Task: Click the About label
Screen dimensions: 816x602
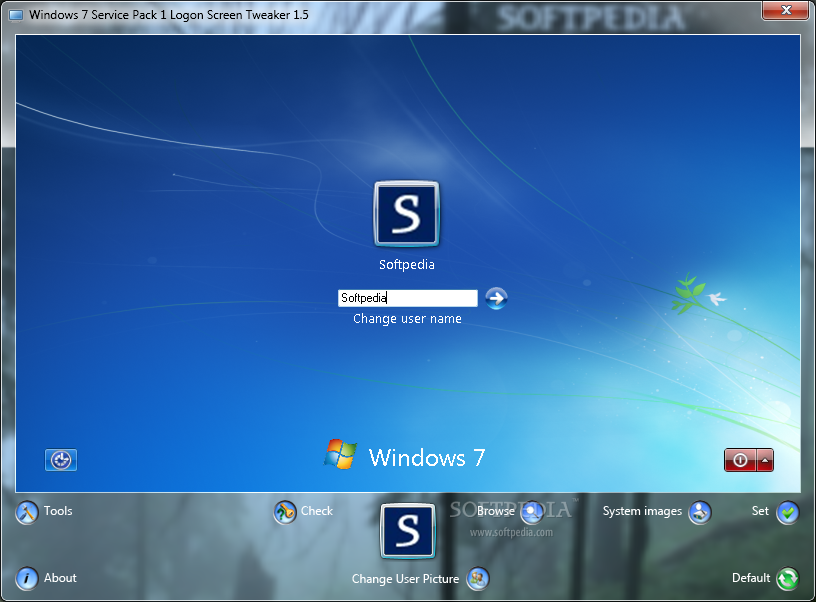Action: point(60,578)
